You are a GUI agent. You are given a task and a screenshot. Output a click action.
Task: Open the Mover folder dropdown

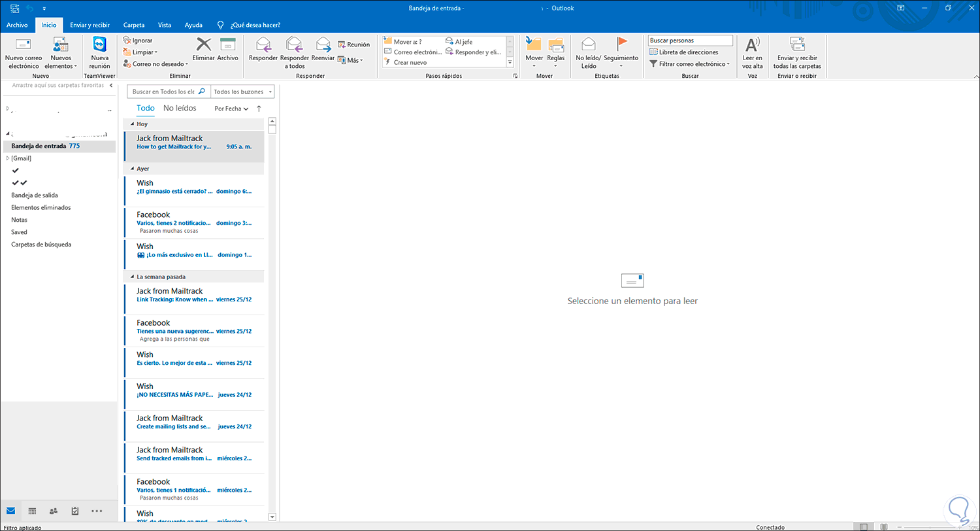(x=534, y=54)
